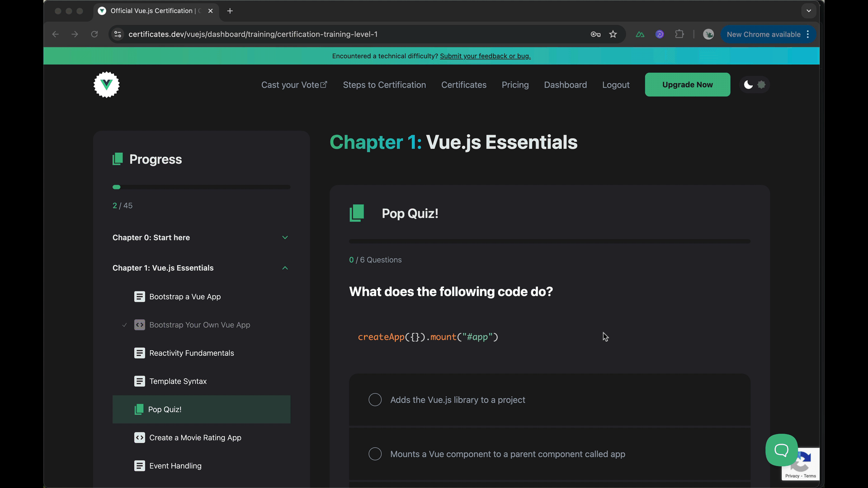Click the quiz questions progress bar

point(549,241)
